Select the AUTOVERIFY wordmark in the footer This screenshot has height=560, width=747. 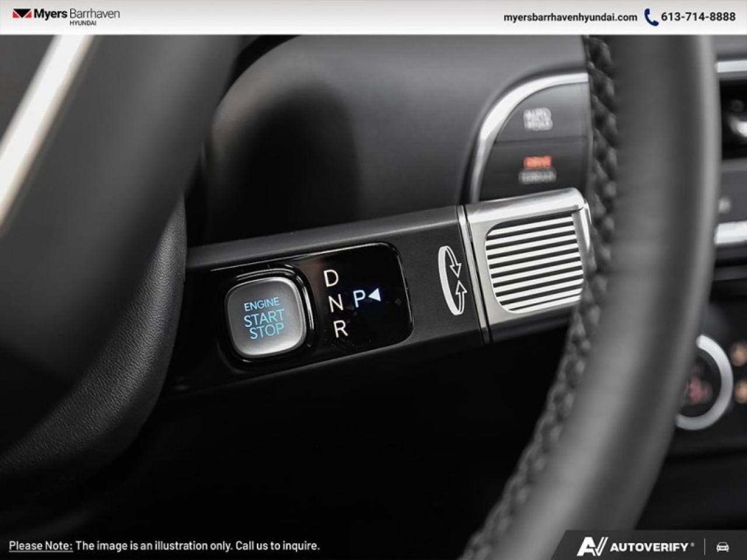pyautogui.click(x=649, y=547)
